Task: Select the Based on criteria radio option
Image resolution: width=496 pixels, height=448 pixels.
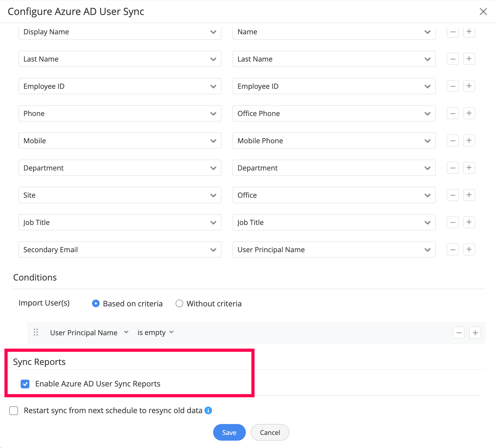Action: click(96, 303)
